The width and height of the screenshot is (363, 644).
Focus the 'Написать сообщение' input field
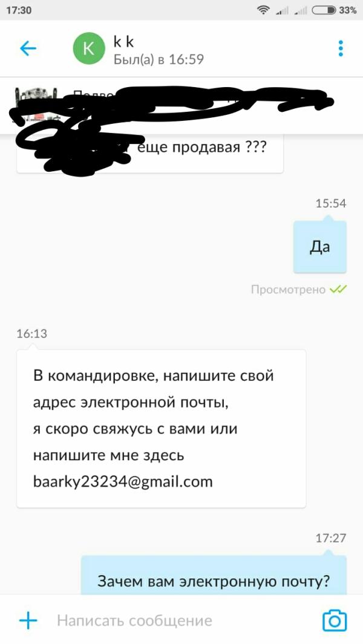pyautogui.click(x=181, y=620)
